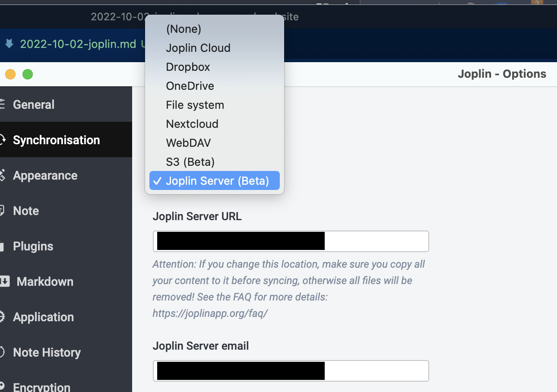Choose Nextcloud from the sync dropdown
This screenshot has height=392, width=557.
[x=192, y=124]
